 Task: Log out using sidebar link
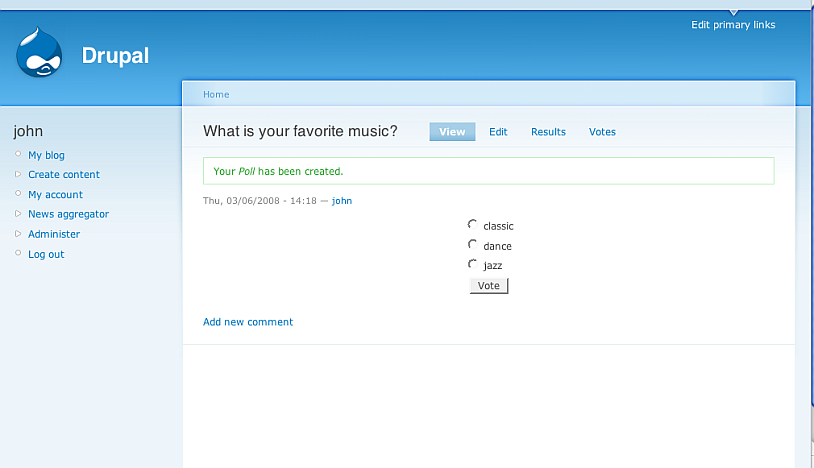point(46,254)
